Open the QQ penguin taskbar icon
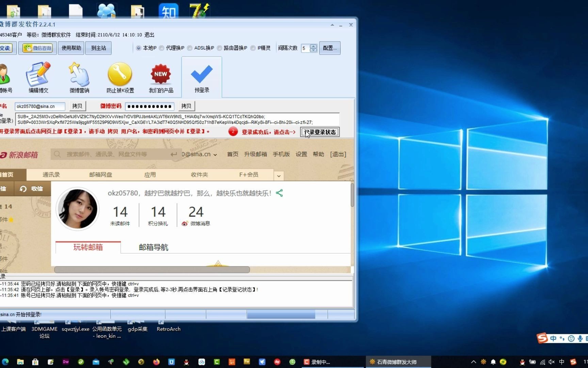The width and height of the screenshot is (588, 368). point(186,362)
